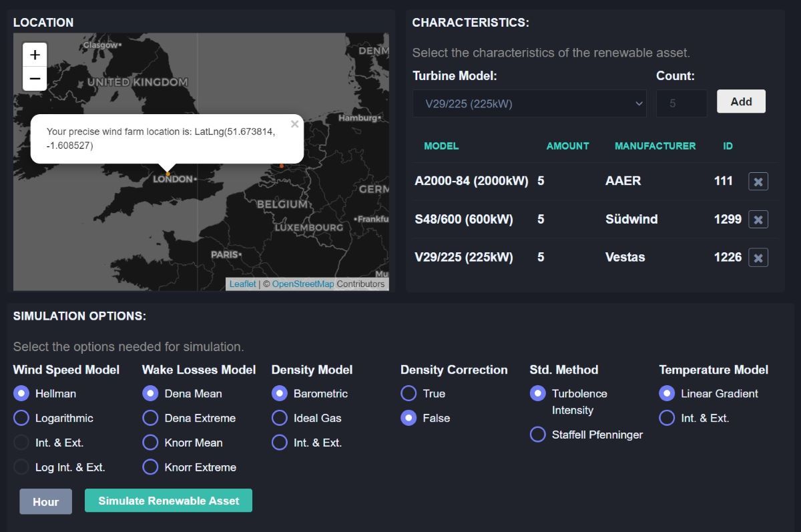Remove the A2000-84 turbine row
The image size is (801, 532).
758,182
